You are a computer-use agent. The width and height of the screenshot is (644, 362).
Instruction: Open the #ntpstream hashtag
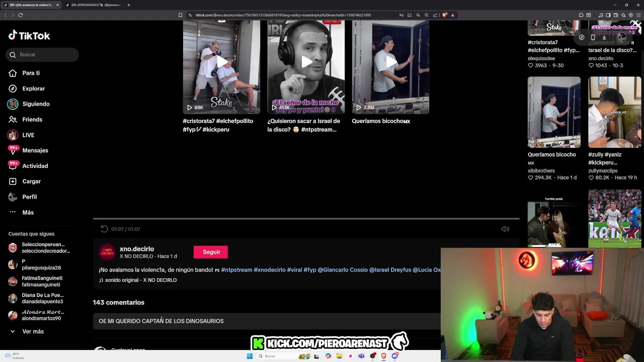pyautogui.click(x=236, y=270)
